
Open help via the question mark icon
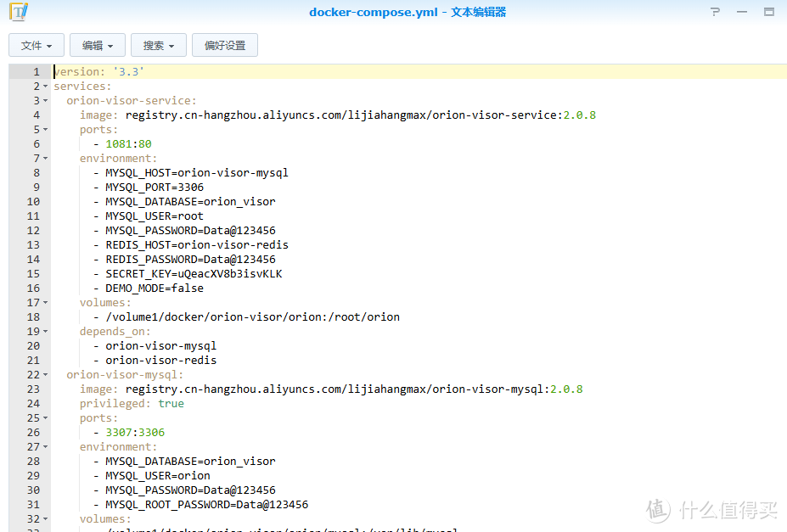point(716,12)
